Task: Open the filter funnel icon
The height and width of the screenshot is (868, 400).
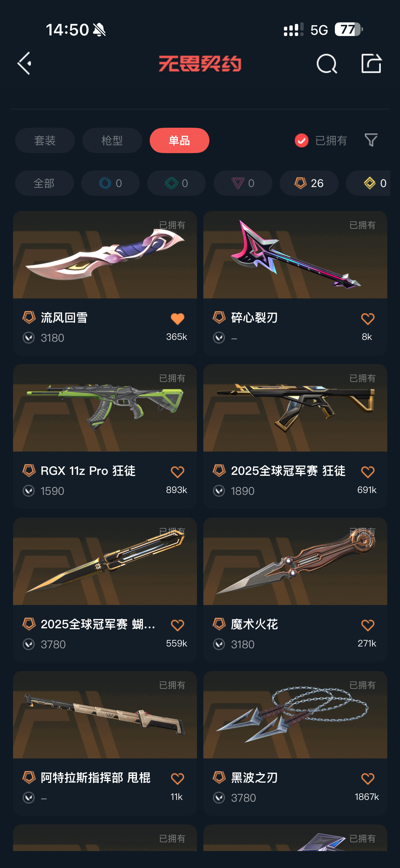Action: coord(371,140)
